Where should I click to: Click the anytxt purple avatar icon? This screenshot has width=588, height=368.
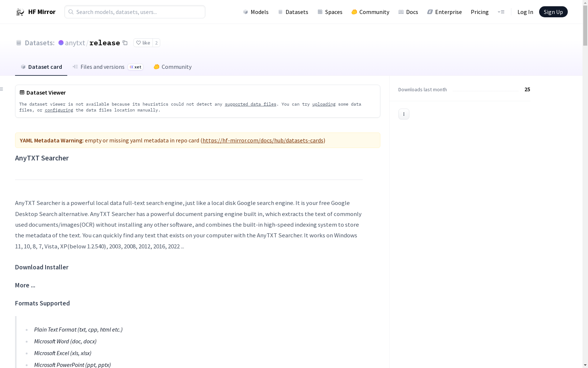pos(61,43)
